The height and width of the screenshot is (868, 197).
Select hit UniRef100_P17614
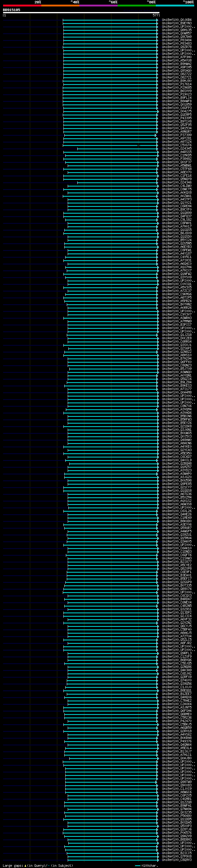(177, 84)
